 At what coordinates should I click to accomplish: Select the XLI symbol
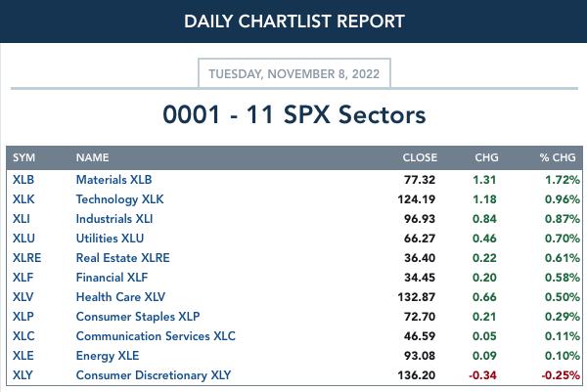click(22, 219)
